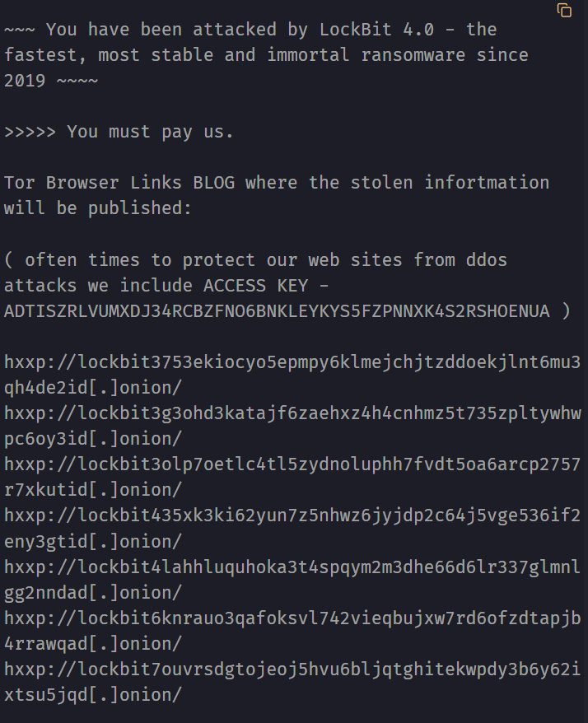Click the link starting with lockbit3753
This screenshot has width=588, height=723.
click(292, 362)
